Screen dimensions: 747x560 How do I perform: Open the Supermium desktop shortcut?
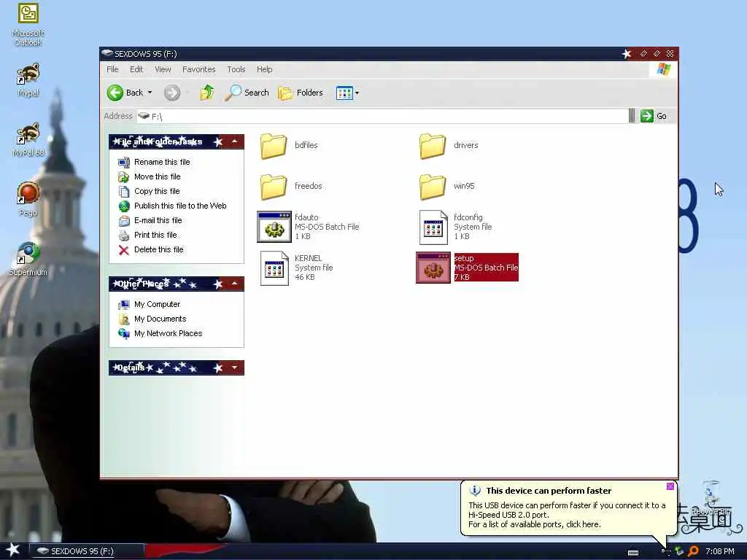coord(28,260)
